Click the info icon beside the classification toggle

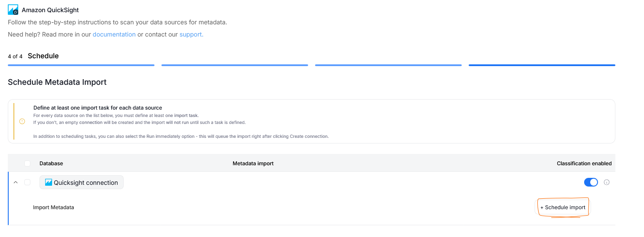click(x=607, y=182)
